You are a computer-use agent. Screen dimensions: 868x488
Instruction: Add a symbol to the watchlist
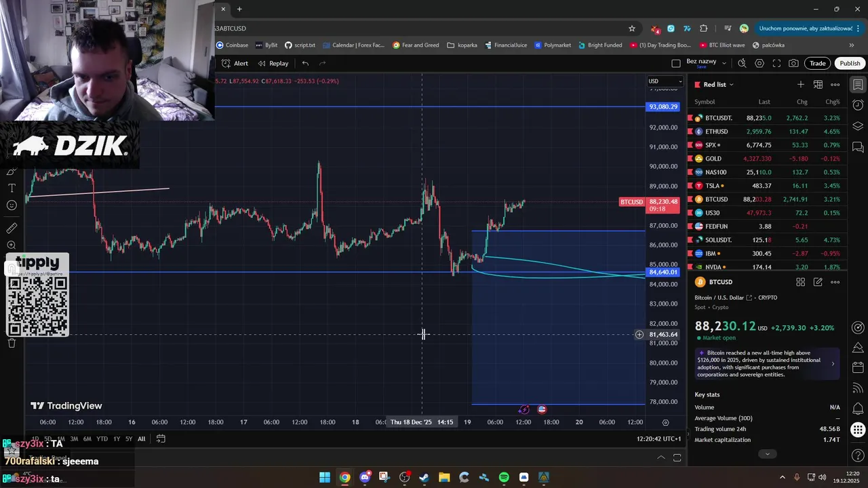click(801, 84)
